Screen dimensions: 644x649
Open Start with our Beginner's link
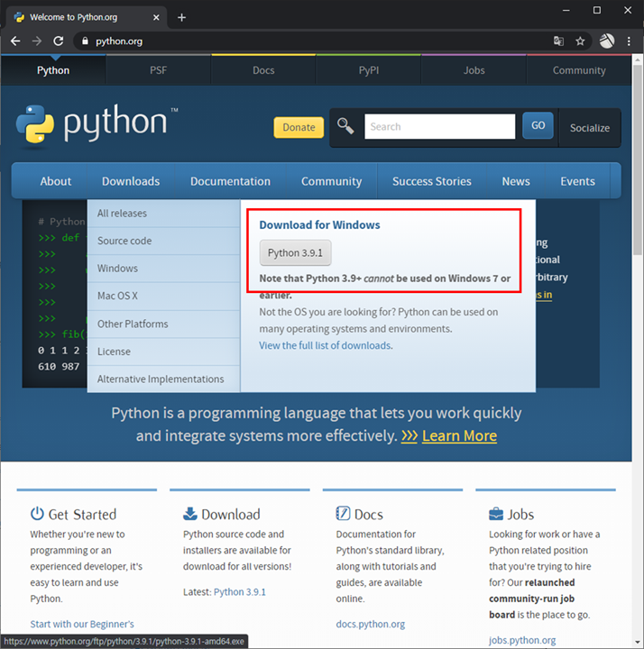coord(82,624)
